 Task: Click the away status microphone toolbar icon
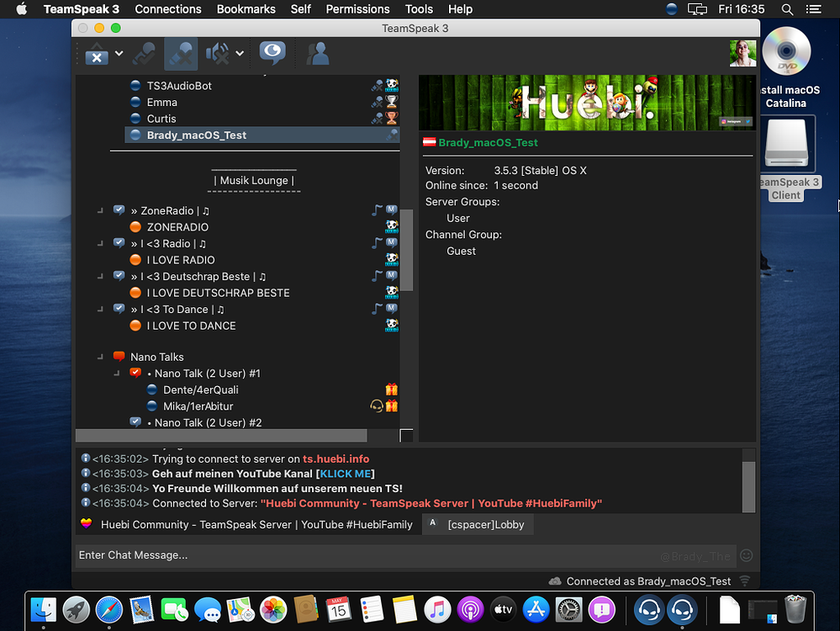coord(144,55)
